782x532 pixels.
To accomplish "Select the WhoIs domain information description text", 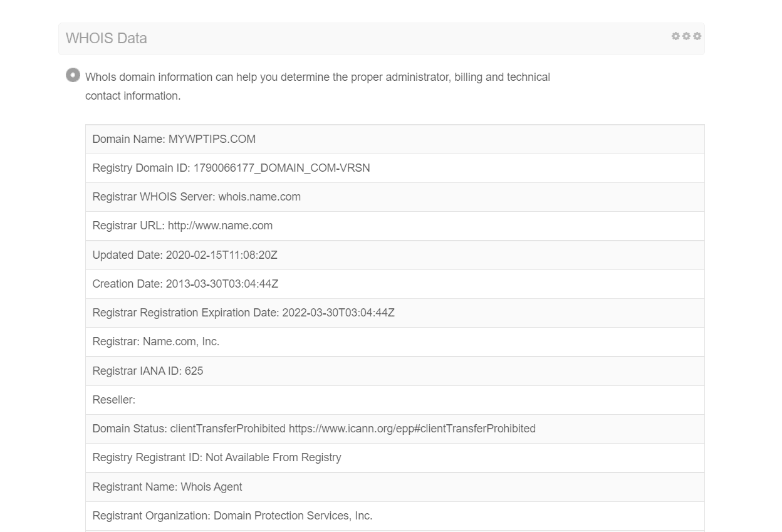I will click(x=318, y=86).
